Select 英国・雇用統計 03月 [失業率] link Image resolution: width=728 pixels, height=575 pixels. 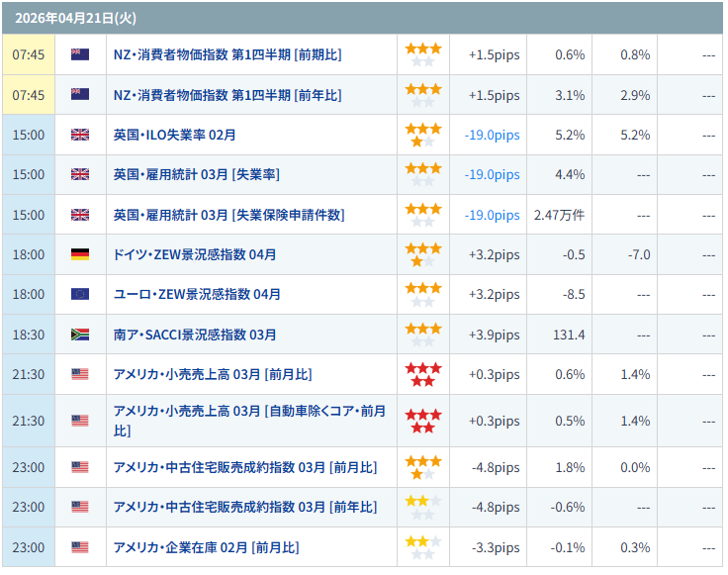point(196,174)
